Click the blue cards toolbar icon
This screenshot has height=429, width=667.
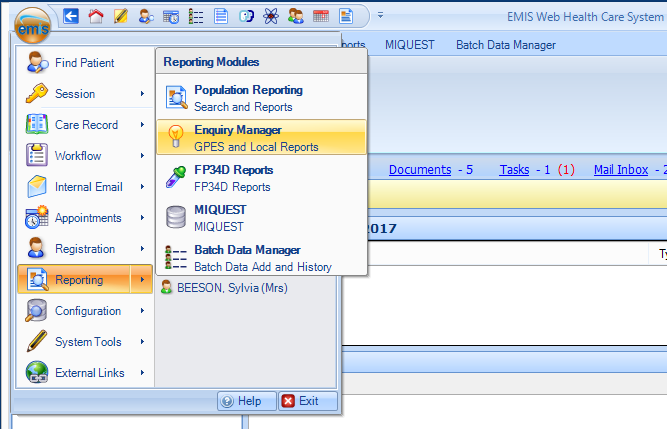246,17
